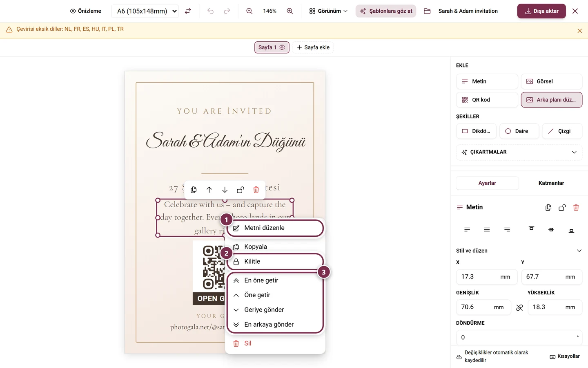Set text alignment to left
This screenshot has height=368, width=588.
[x=467, y=229]
